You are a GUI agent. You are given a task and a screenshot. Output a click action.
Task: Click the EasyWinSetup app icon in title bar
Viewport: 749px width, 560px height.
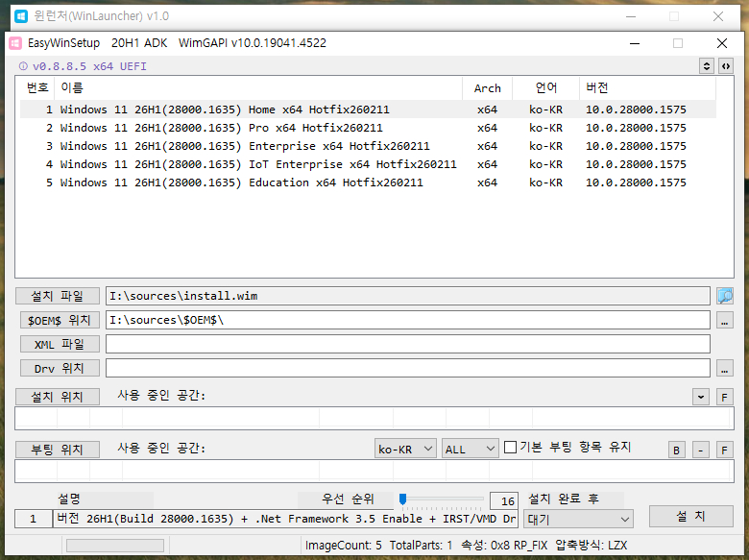click(15, 43)
